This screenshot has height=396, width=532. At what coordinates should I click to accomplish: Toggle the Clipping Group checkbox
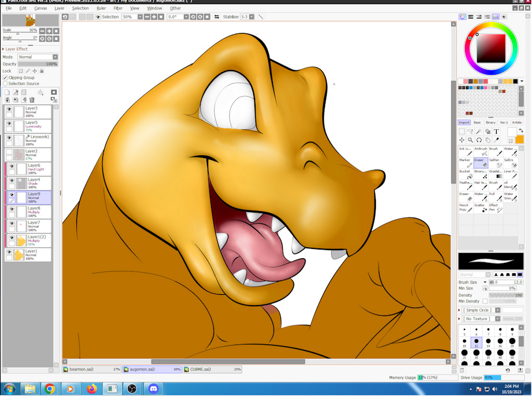point(5,78)
